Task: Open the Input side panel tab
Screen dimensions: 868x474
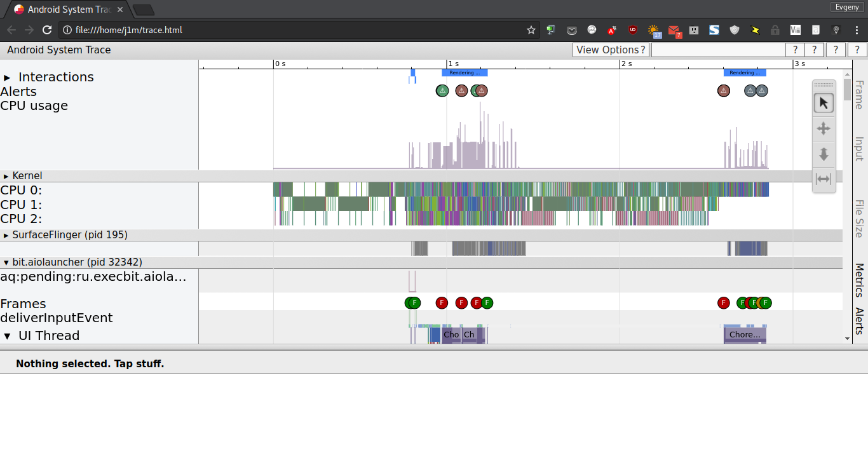Action: pos(859,148)
